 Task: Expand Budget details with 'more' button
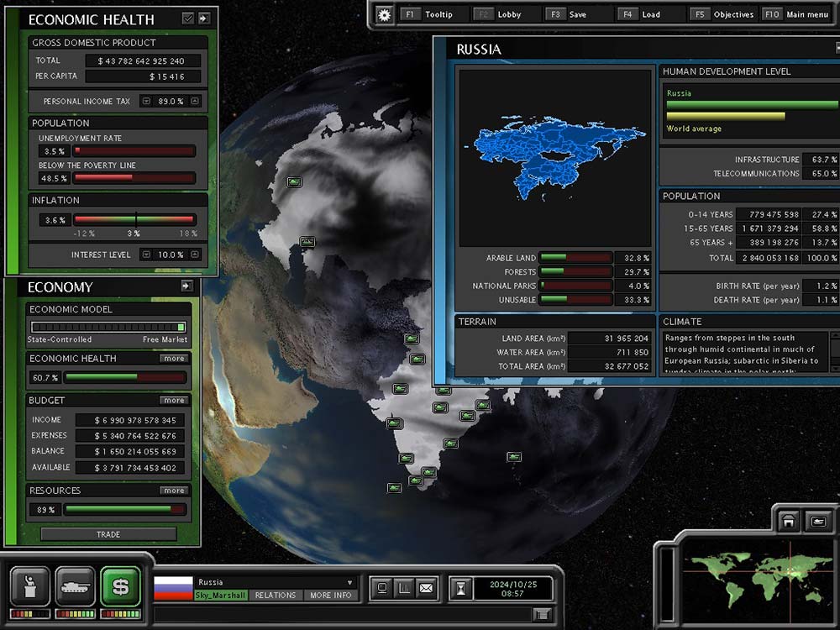(174, 401)
